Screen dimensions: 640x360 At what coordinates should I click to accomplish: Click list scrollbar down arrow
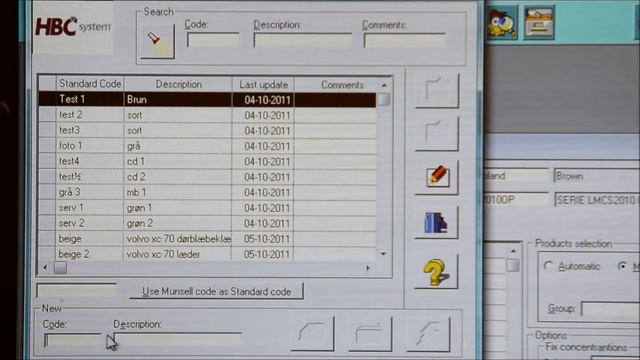(383, 254)
